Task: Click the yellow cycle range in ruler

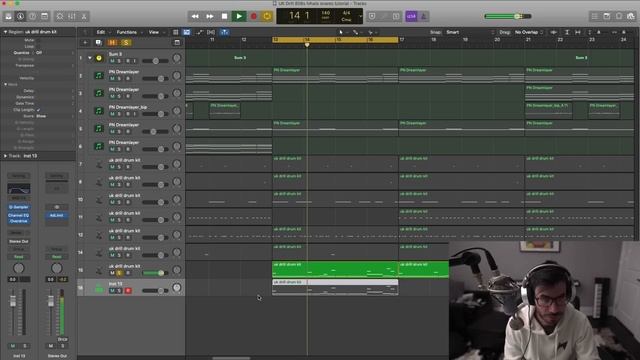Action: pos(335,40)
